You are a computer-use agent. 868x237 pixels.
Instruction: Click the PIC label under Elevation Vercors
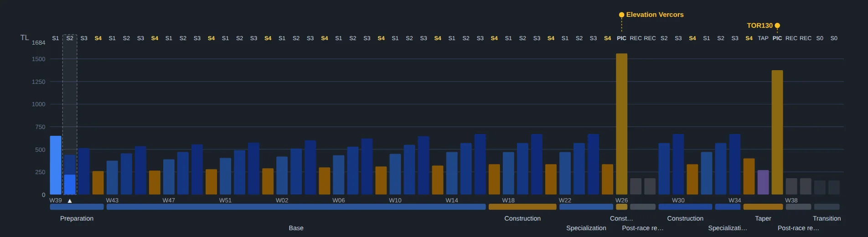[621, 38]
